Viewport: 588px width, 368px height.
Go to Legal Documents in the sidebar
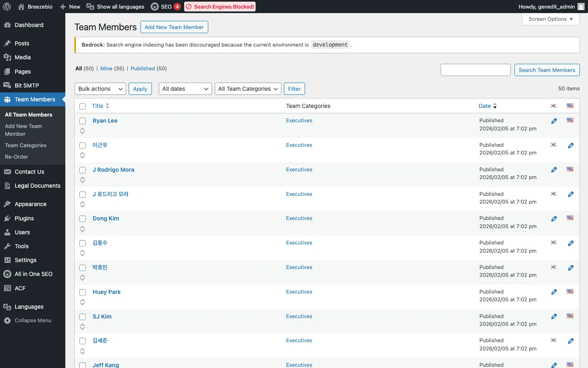(37, 186)
